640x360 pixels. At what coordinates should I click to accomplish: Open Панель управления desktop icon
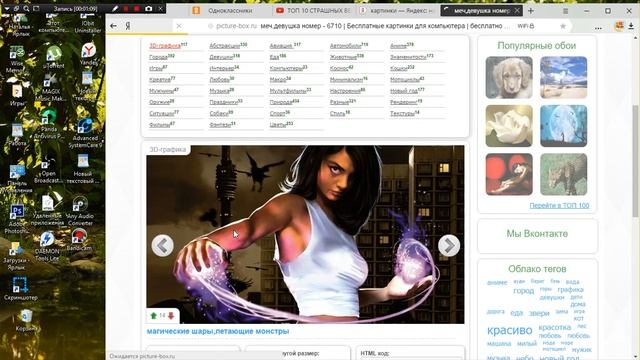tap(17, 179)
